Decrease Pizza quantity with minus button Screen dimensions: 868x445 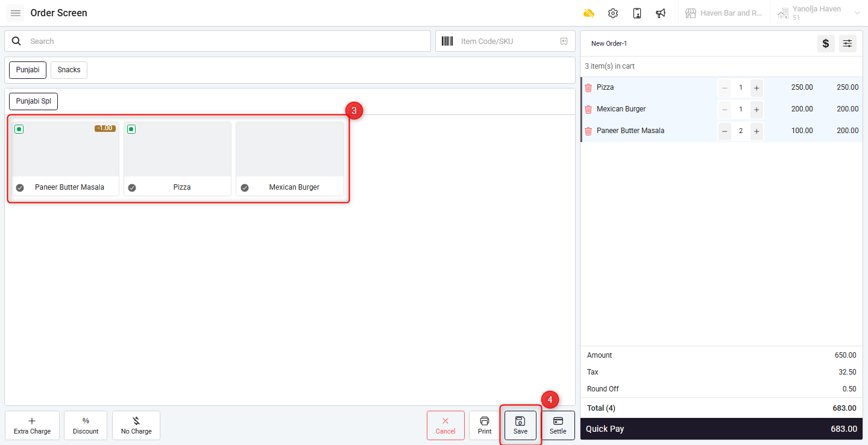click(725, 88)
